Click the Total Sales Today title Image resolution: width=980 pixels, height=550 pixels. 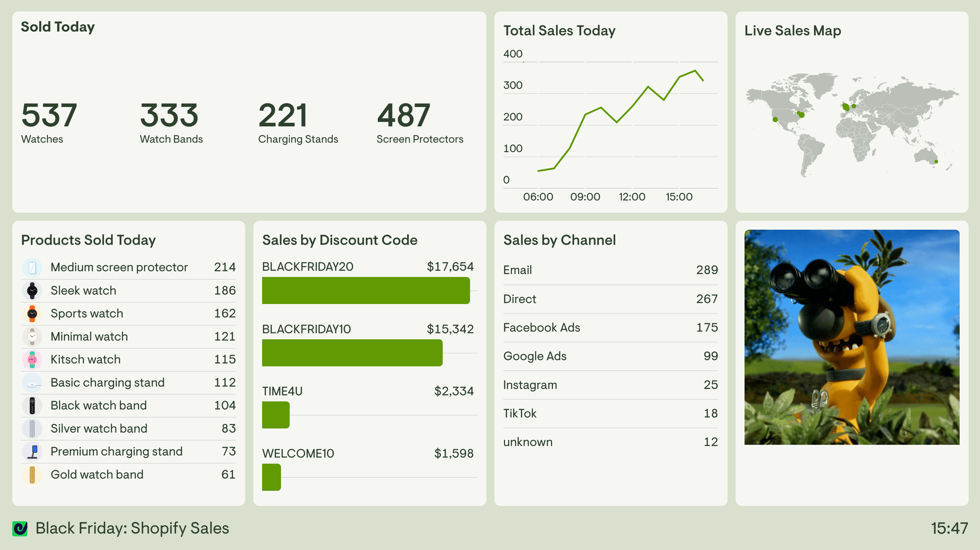[x=559, y=31]
